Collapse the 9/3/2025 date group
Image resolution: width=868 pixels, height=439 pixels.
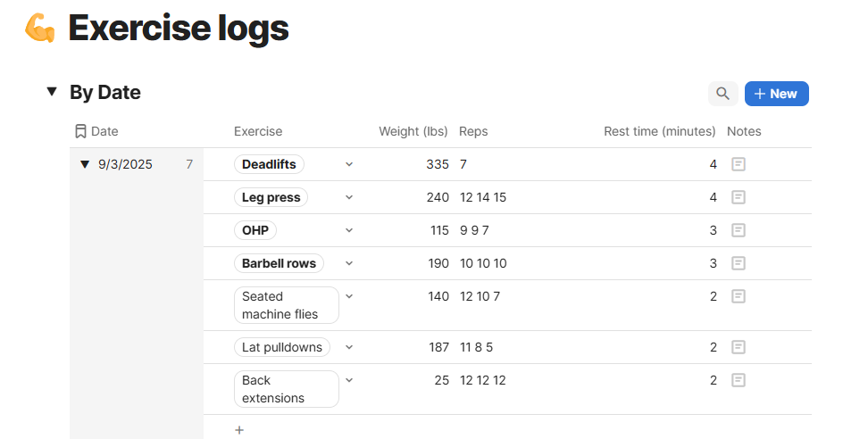85,164
